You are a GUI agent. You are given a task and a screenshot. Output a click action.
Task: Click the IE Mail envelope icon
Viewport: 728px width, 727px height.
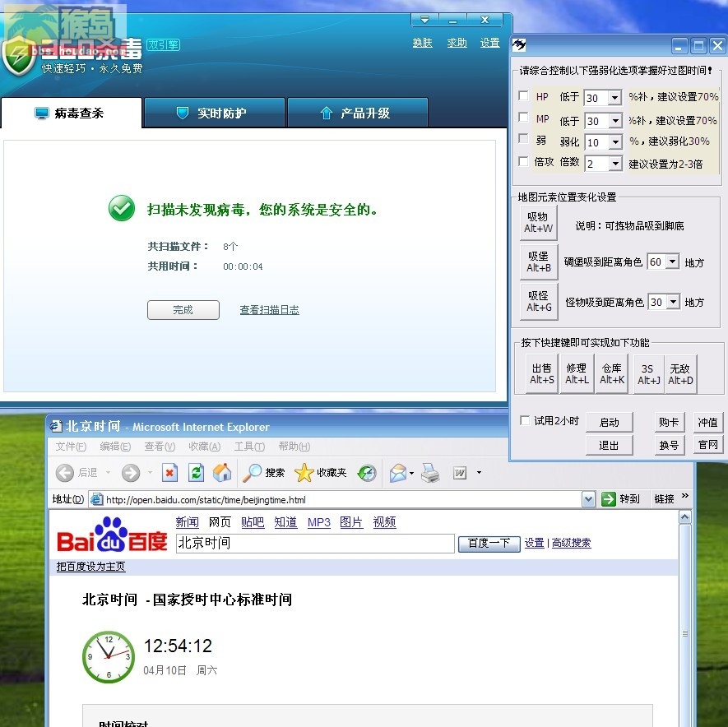398,473
